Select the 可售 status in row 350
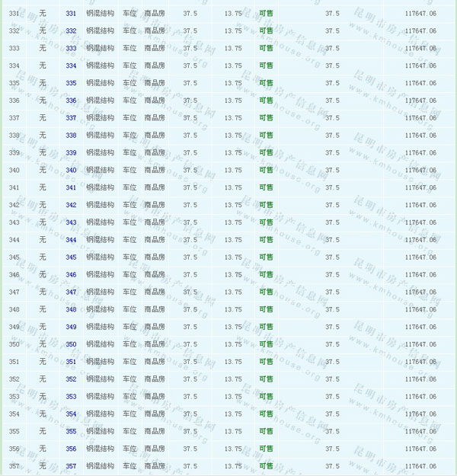The image size is (457, 476). coord(266,344)
